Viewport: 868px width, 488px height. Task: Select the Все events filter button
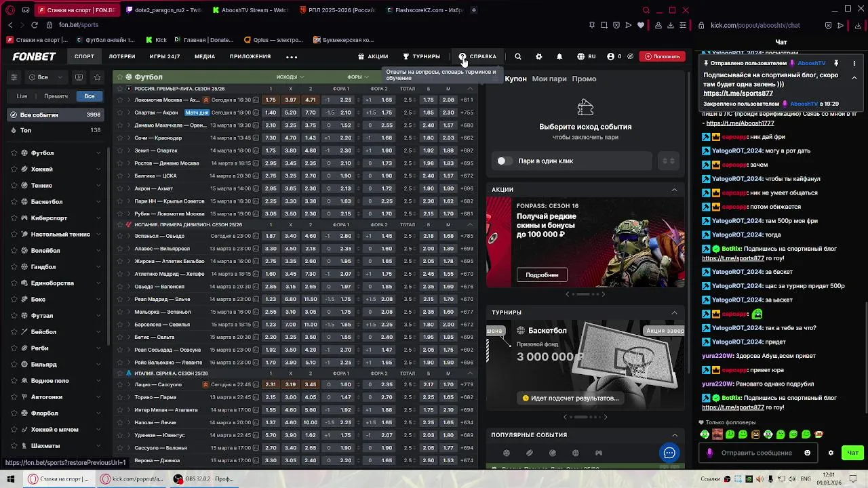click(x=90, y=96)
